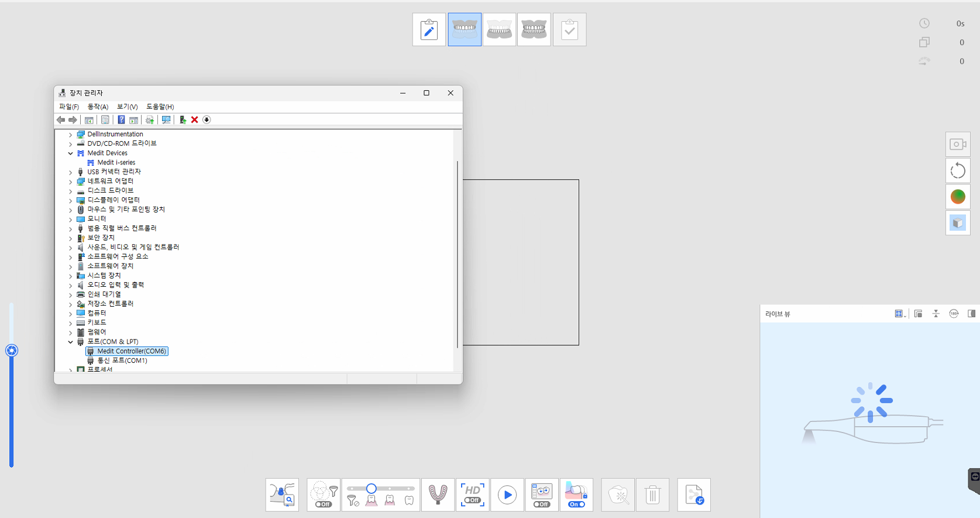
Task: Toggle the smart scan filter Off switch
Action: coord(323,503)
